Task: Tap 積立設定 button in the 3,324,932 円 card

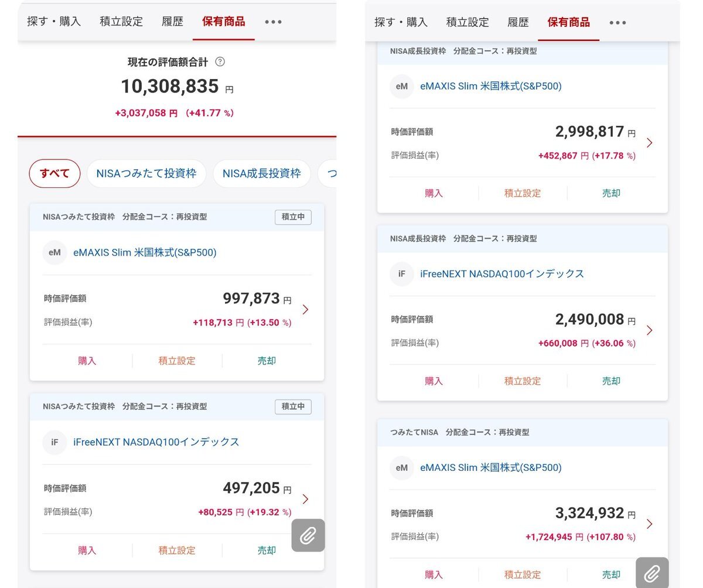Action: (523, 575)
